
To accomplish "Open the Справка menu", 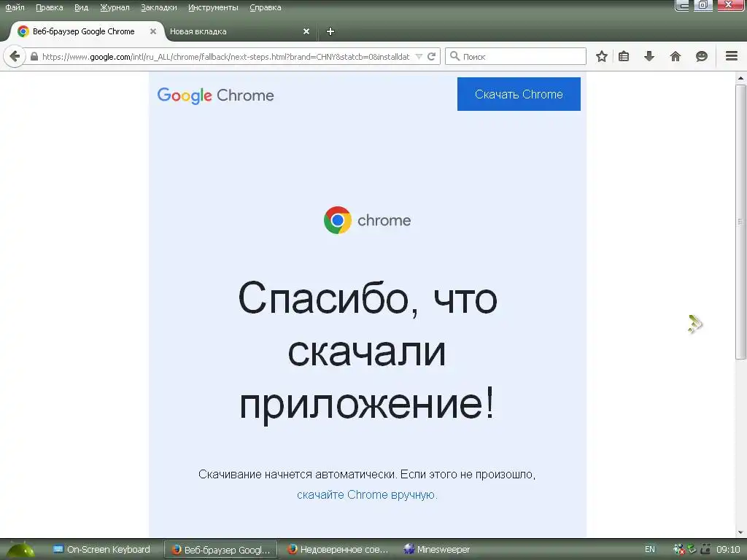I will (266, 7).
